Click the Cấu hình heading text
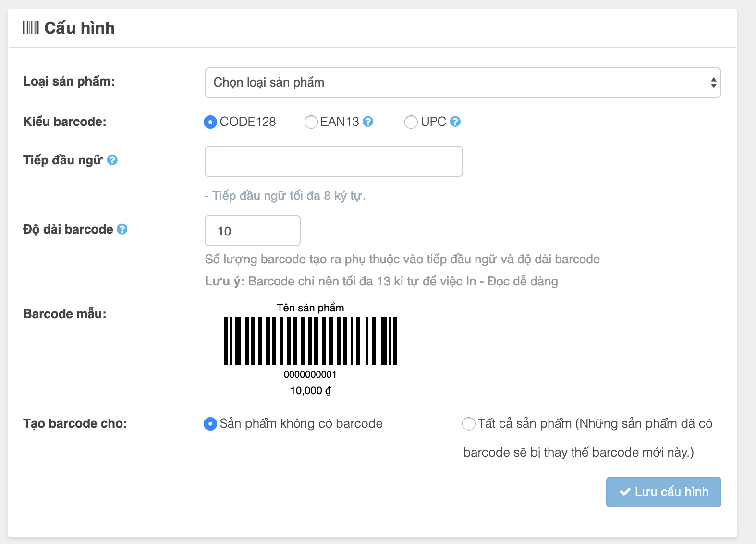756x544 pixels. [x=80, y=28]
